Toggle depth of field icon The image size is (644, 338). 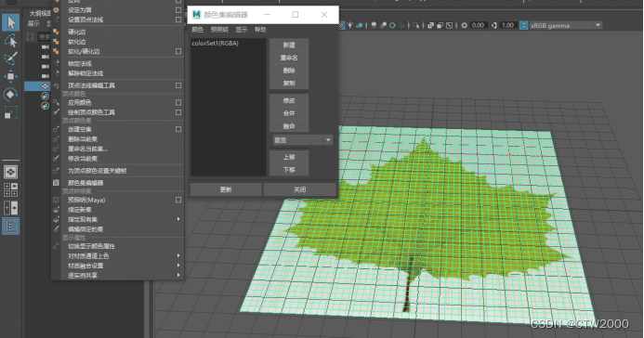401,25
